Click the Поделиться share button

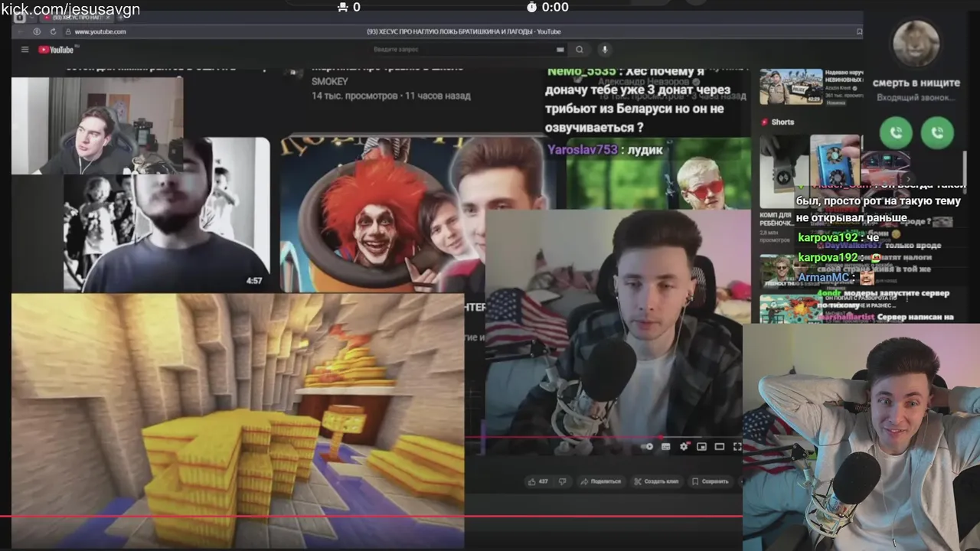[600, 481]
